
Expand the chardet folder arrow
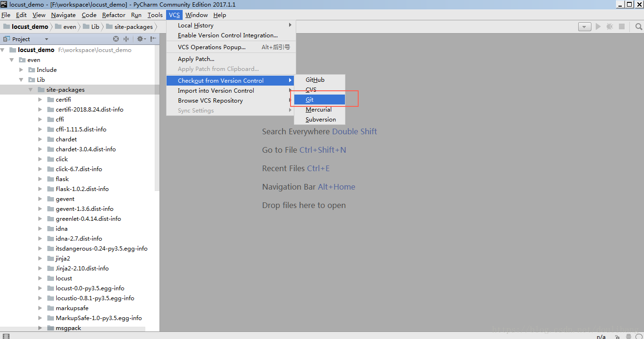[x=40, y=139]
